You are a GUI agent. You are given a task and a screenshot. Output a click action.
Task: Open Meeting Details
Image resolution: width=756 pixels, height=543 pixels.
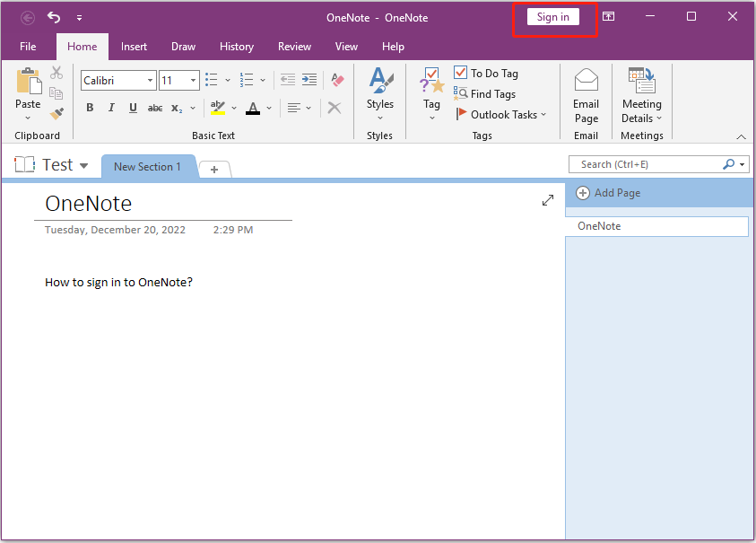[x=642, y=96]
